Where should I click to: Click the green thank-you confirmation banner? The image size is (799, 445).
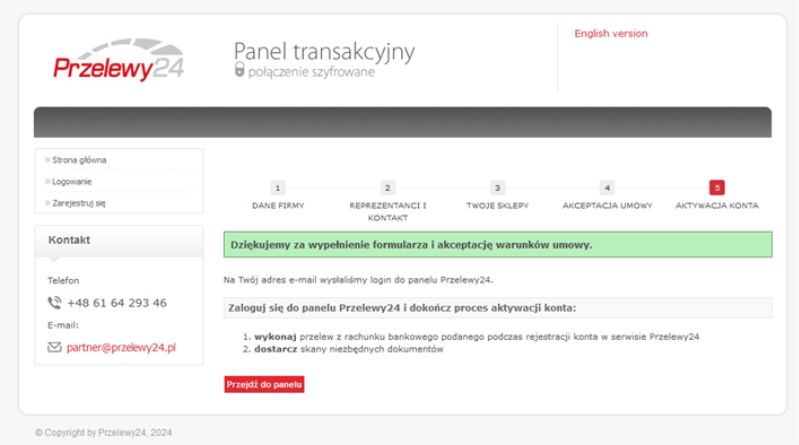497,244
